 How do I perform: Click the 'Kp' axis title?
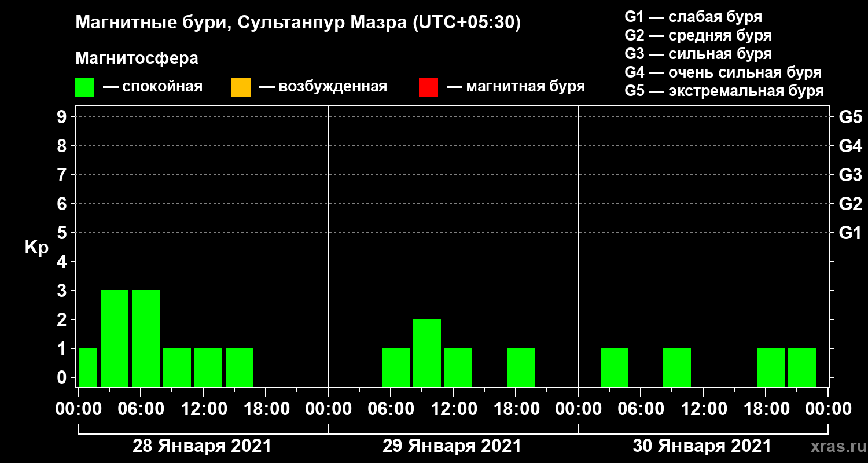36,248
